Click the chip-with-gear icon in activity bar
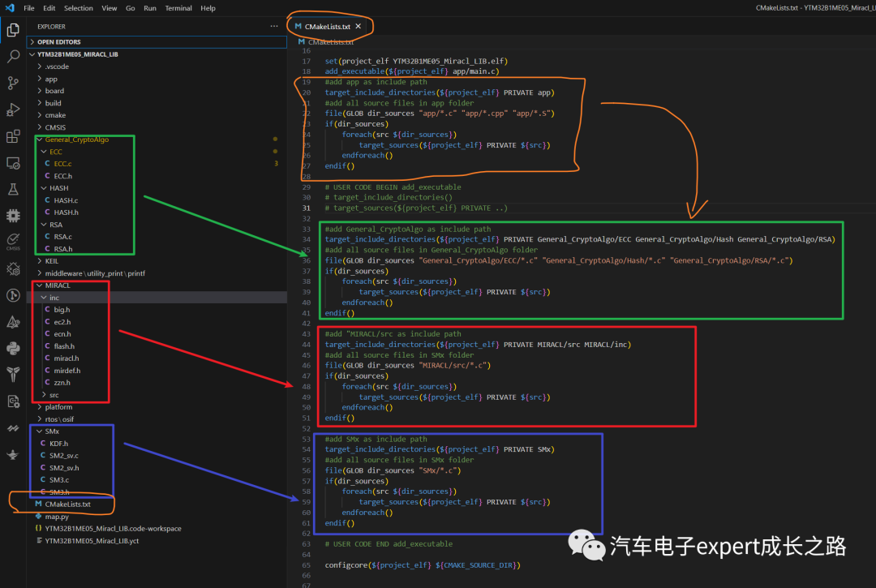876x588 pixels. click(13, 268)
